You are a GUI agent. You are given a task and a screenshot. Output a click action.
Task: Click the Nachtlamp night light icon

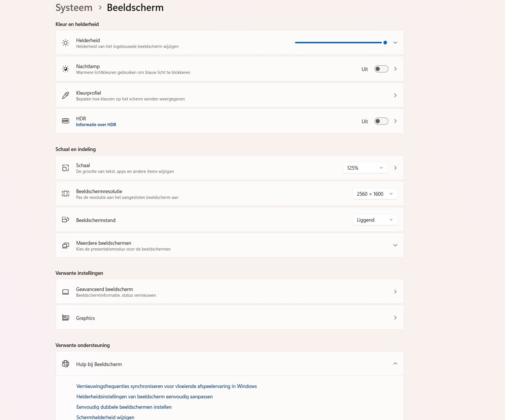[66, 69]
